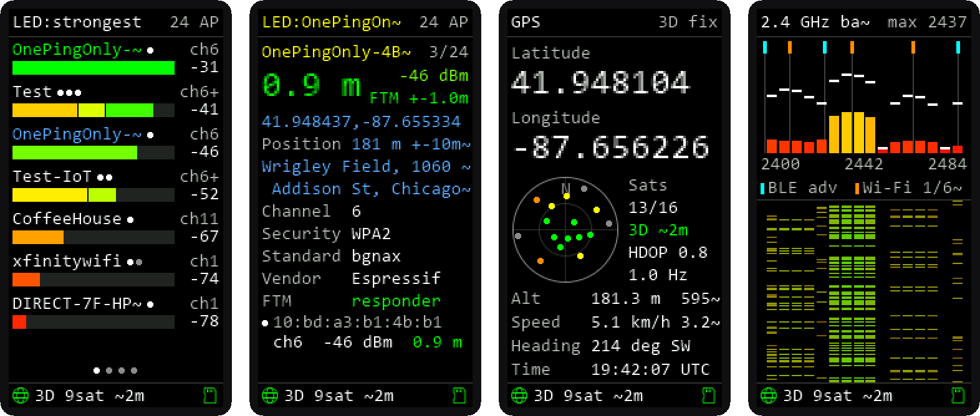Select the Test-IoT network name
Viewport: 980px width, 416px height.
pyautogui.click(x=52, y=177)
